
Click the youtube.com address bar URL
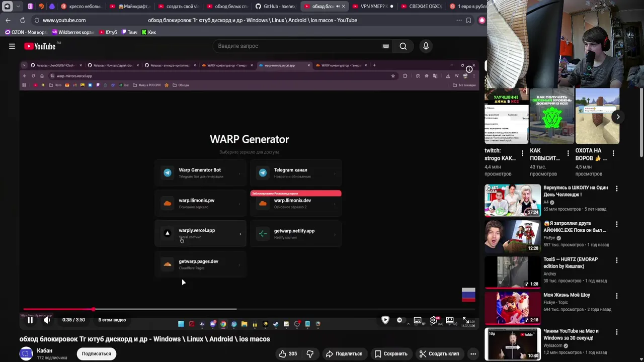64,20
